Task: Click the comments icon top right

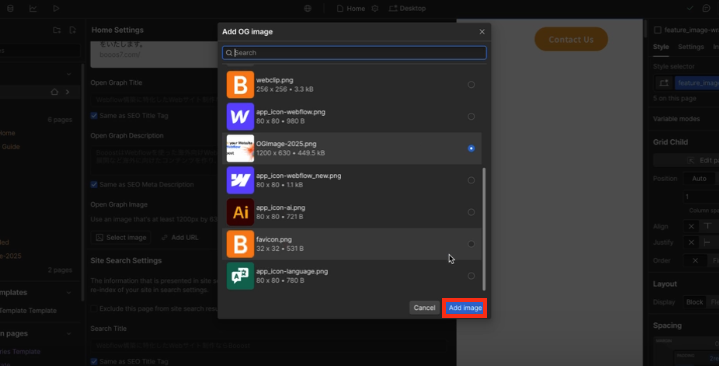Action: [x=706, y=8]
